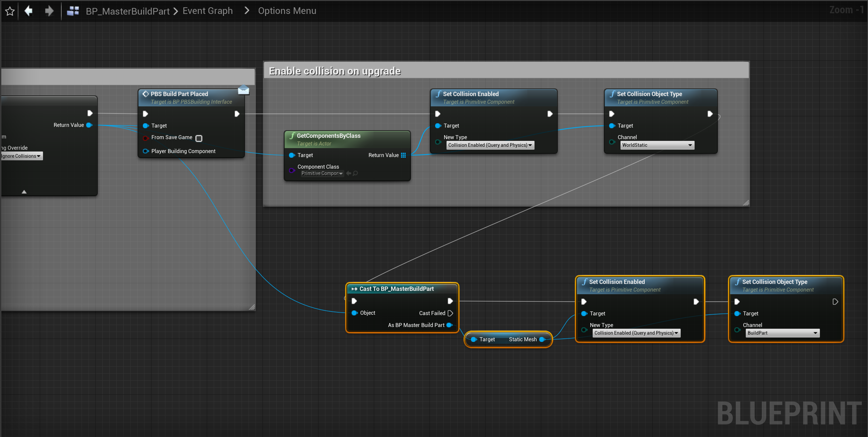Image resolution: width=868 pixels, height=437 pixels.
Task: Open the WorldStatic channel dropdown
Action: (657, 145)
